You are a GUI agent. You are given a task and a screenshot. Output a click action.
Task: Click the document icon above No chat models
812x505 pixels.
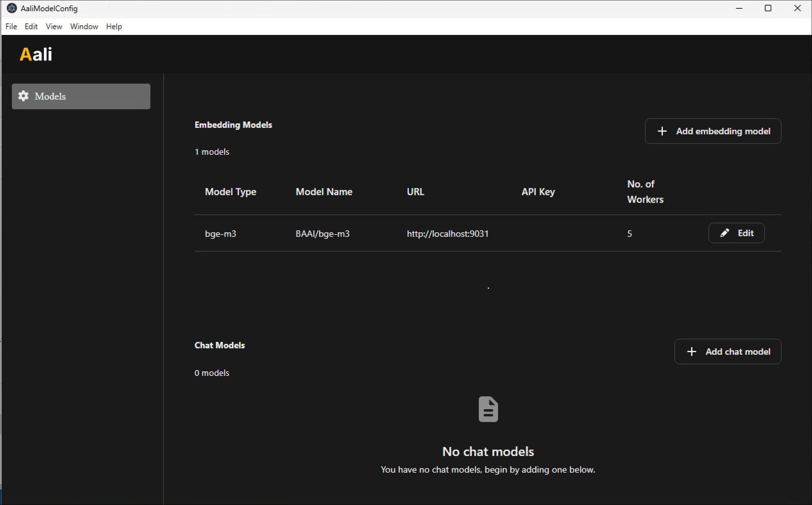[x=488, y=409]
